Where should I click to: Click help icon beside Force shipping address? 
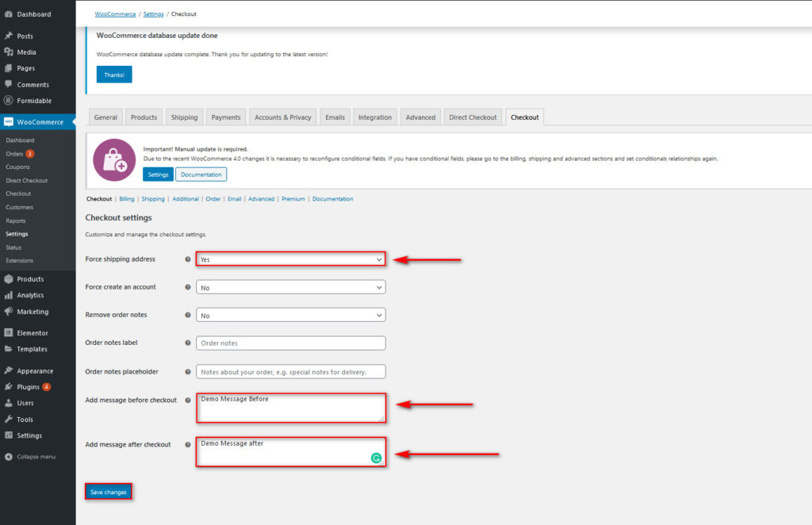click(188, 259)
